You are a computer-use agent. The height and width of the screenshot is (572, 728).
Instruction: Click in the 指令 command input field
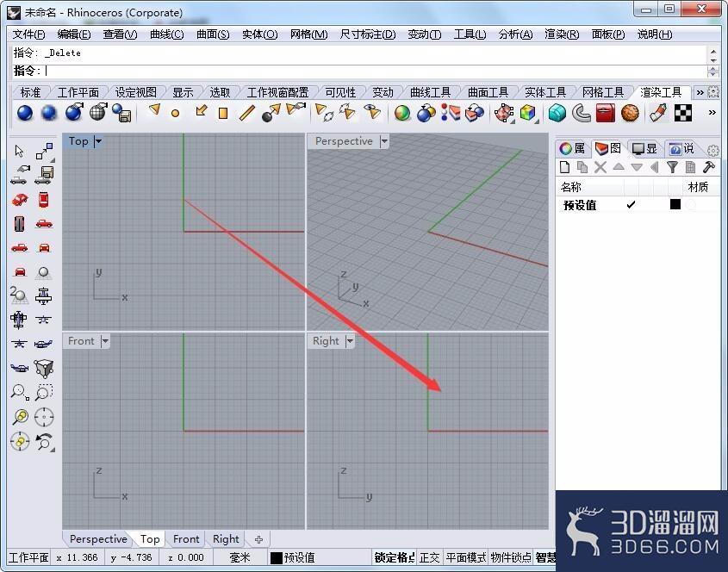tap(374, 71)
